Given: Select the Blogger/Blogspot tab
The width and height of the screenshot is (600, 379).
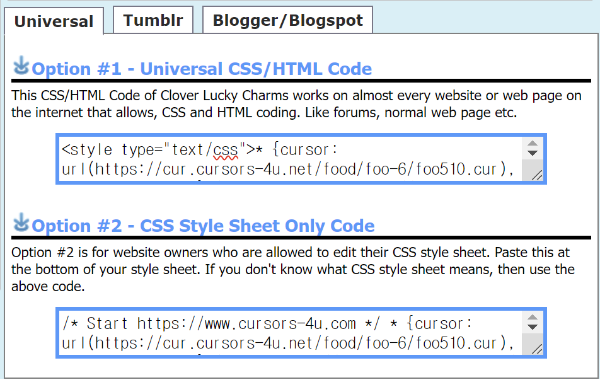Looking at the screenshot, I should (x=287, y=20).
